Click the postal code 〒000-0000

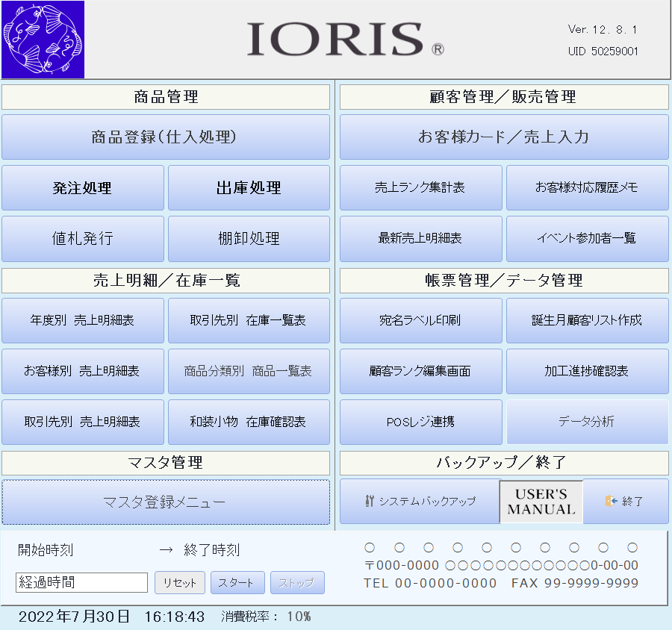[402, 565]
